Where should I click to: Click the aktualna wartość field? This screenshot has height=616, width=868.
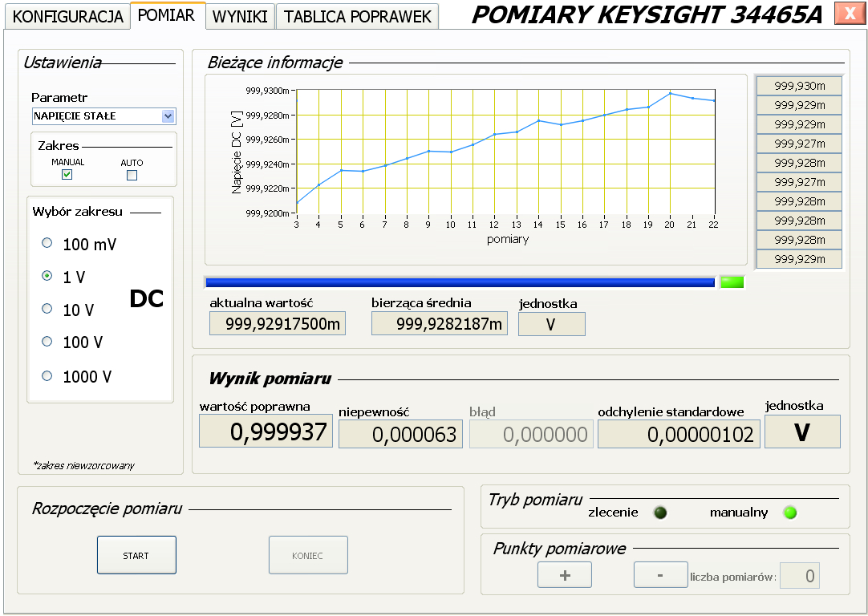pyautogui.click(x=278, y=324)
